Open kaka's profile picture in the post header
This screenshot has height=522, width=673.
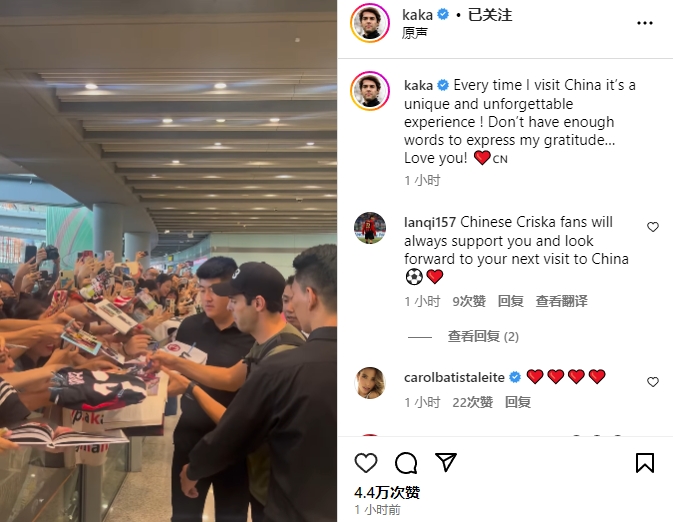370,23
